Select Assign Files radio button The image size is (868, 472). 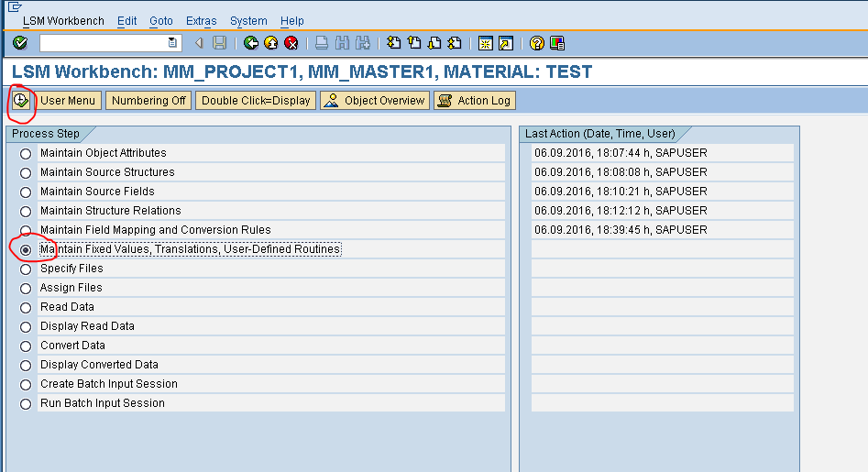tap(26, 289)
